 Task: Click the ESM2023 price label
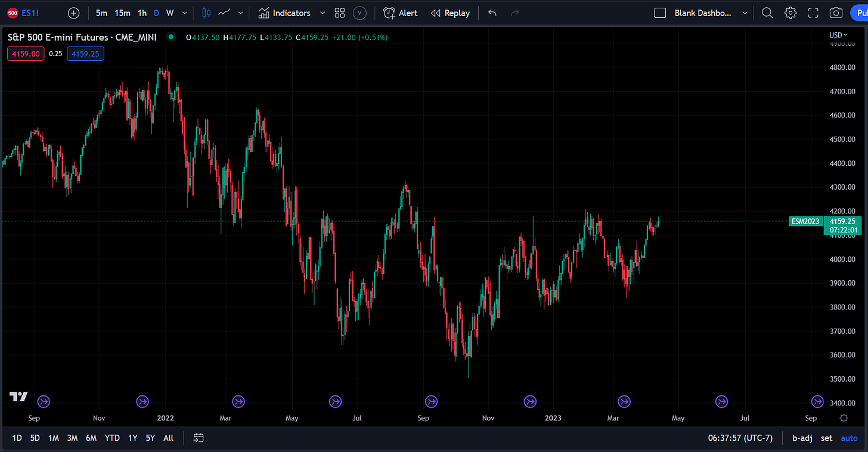click(x=804, y=221)
